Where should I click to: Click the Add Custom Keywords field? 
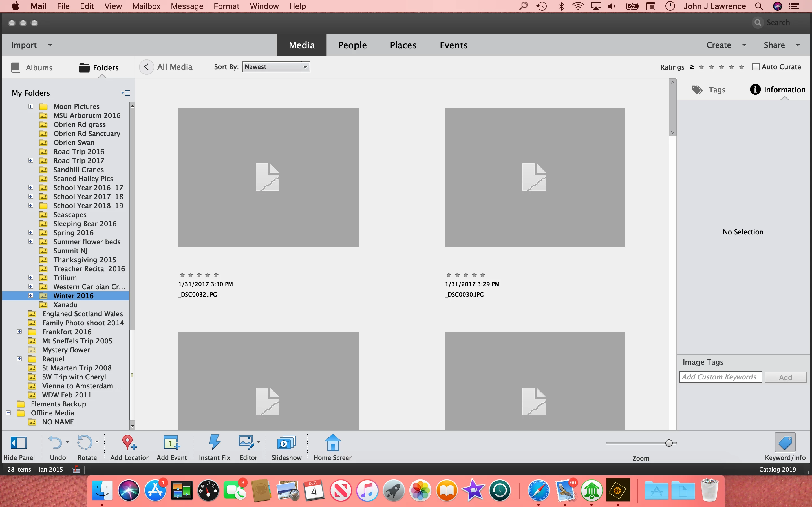coord(720,377)
